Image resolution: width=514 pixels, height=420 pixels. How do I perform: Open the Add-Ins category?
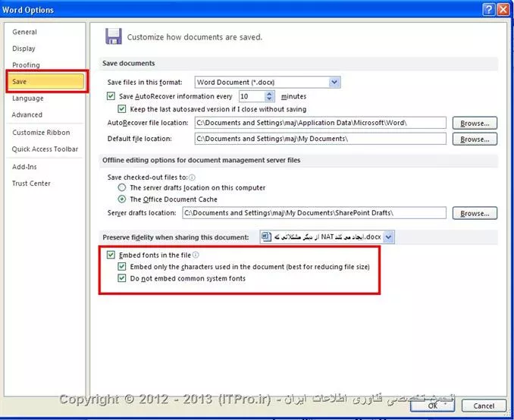[24, 167]
